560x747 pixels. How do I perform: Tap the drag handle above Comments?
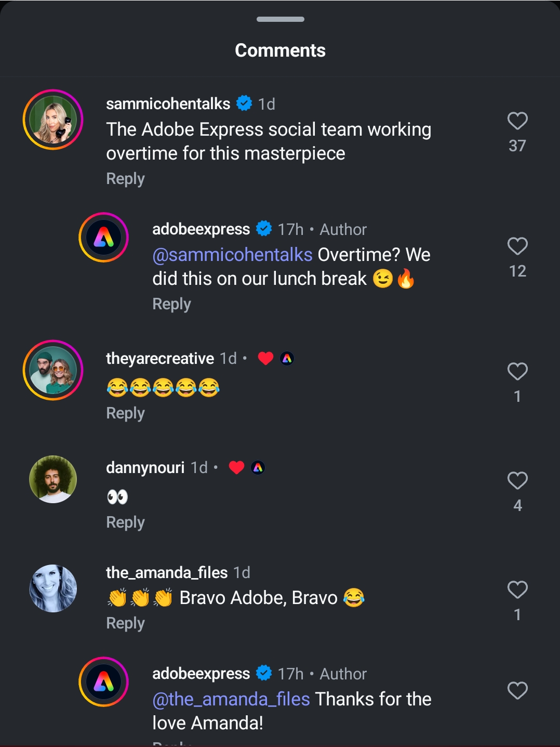280,20
